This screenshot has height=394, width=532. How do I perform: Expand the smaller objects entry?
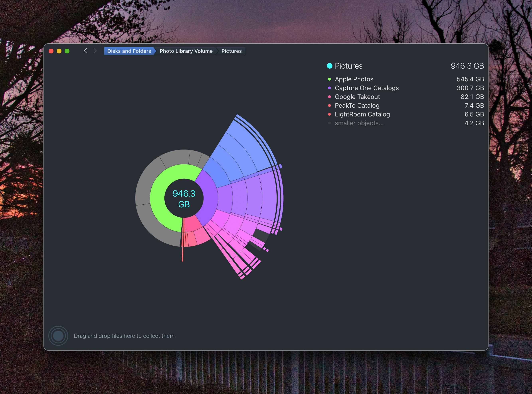(359, 123)
